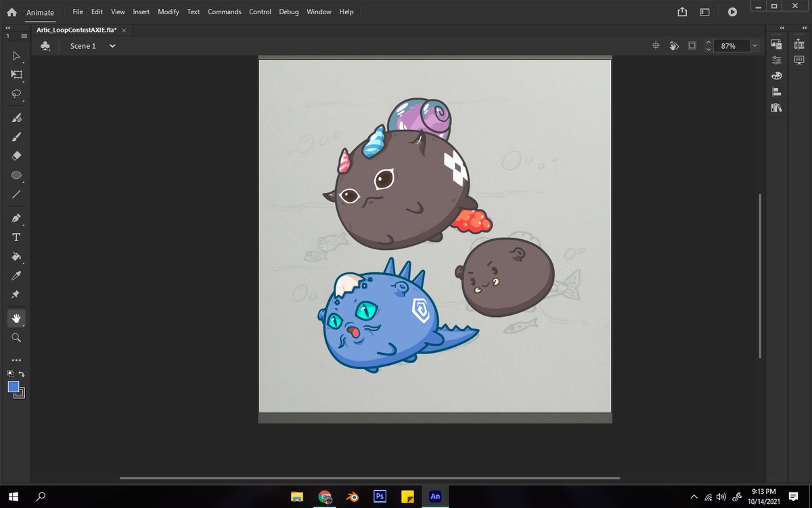Open the Edit Toolbar three-dots menu

(x=17, y=360)
